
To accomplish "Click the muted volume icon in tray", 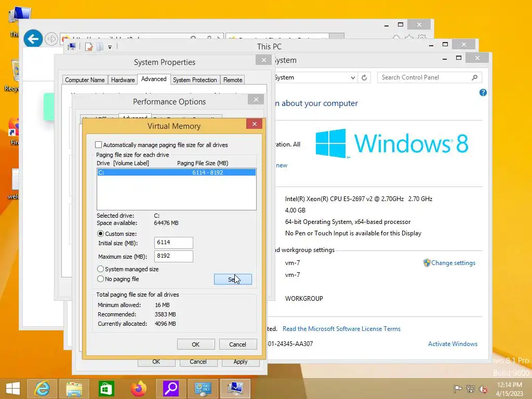I will [483, 389].
